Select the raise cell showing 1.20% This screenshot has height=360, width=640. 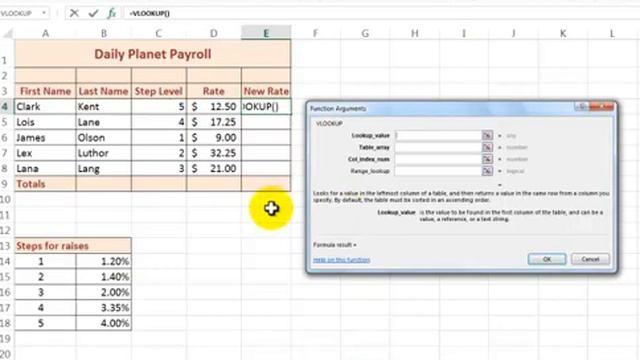point(104,261)
